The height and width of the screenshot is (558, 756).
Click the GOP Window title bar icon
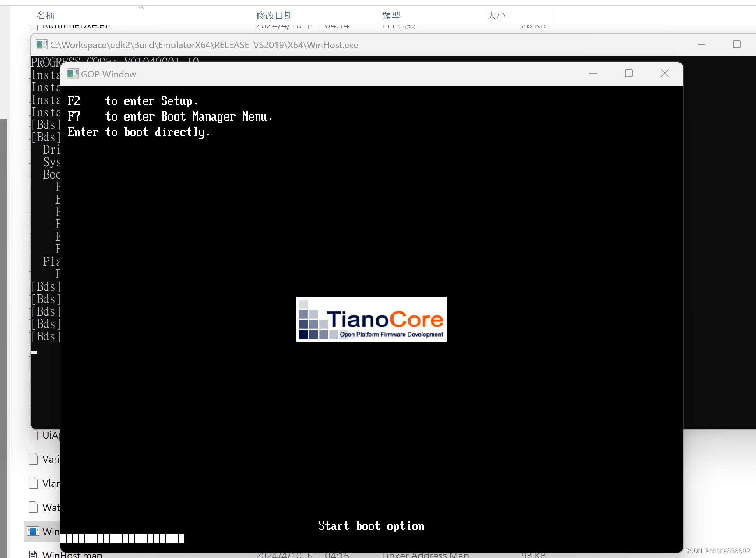coord(72,74)
